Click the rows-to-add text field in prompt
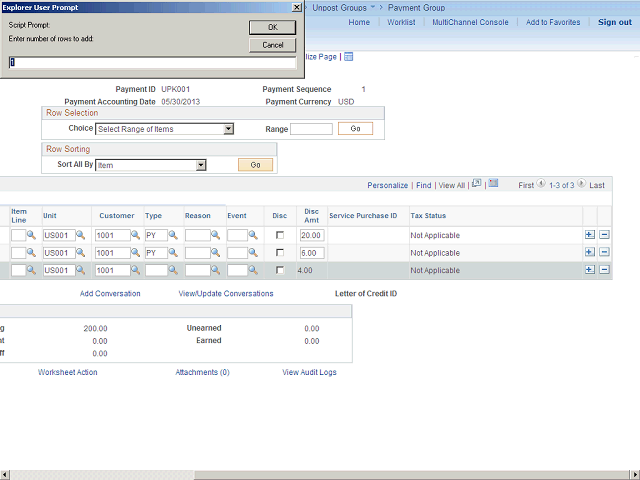This screenshot has height=480, width=640. click(x=153, y=62)
